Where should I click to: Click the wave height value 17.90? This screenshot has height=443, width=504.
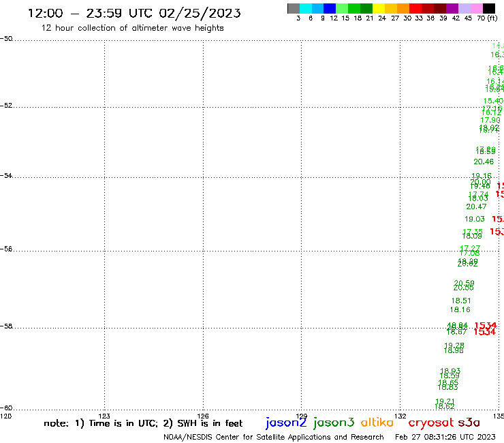tap(490, 120)
